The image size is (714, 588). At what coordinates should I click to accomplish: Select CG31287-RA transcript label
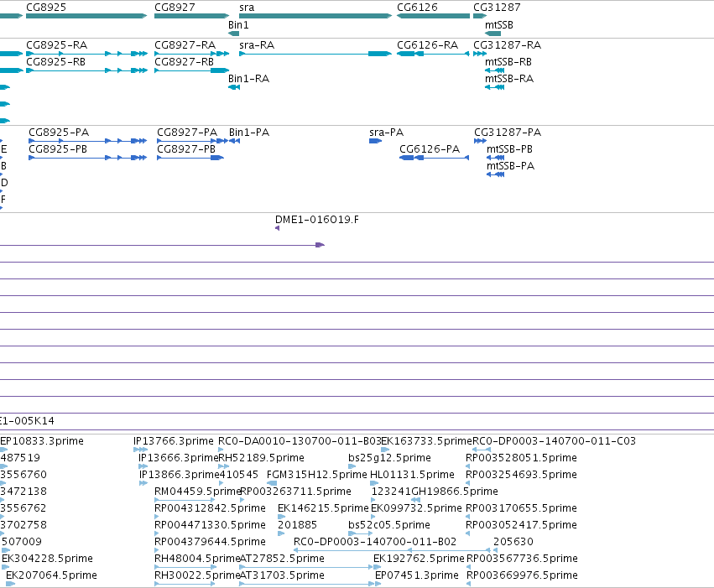coord(508,45)
